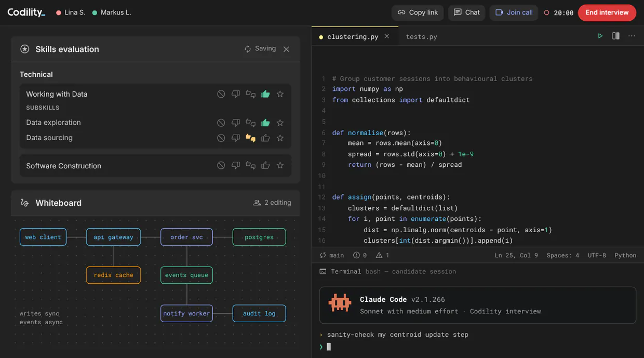Toggle Working with Data thumbs up rating

click(265, 94)
